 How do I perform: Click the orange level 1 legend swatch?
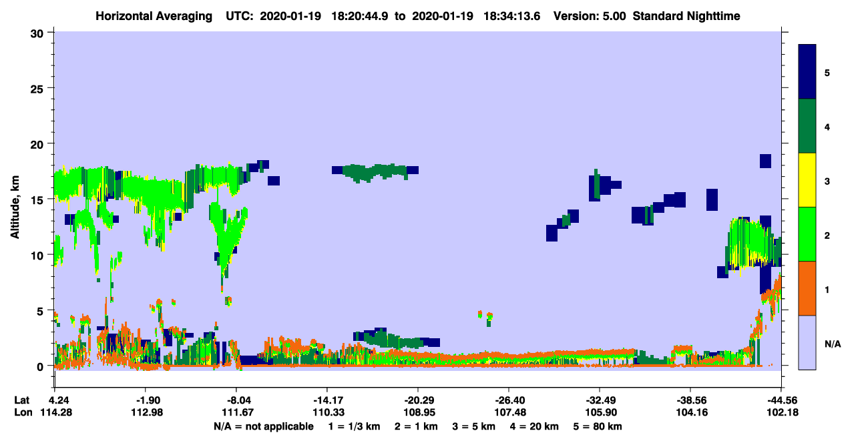807,288
